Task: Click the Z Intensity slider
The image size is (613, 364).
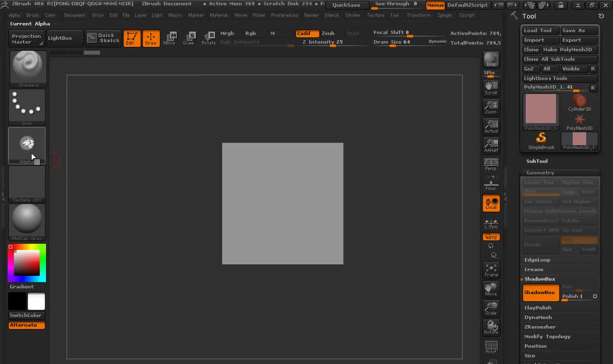Action: [333, 42]
